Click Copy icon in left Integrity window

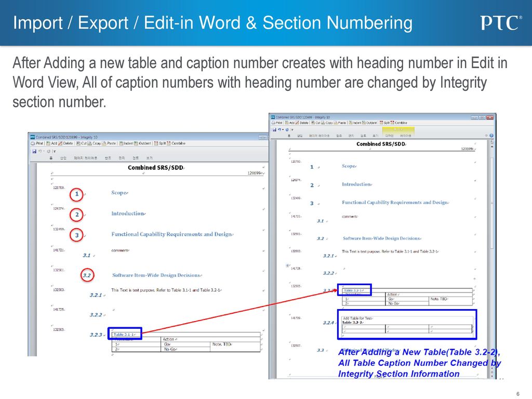click(x=90, y=143)
